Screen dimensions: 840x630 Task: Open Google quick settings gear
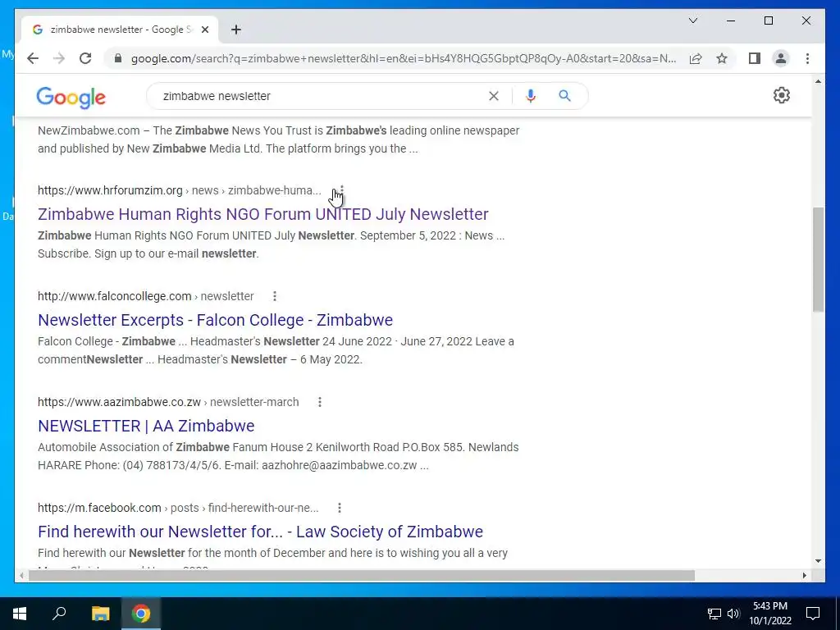click(781, 95)
